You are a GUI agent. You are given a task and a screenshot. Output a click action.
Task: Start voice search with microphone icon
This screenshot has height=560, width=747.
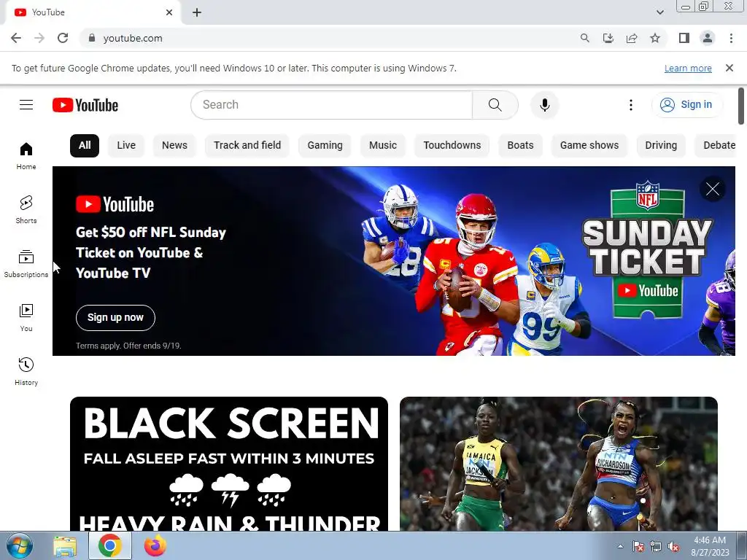[544, 105]
